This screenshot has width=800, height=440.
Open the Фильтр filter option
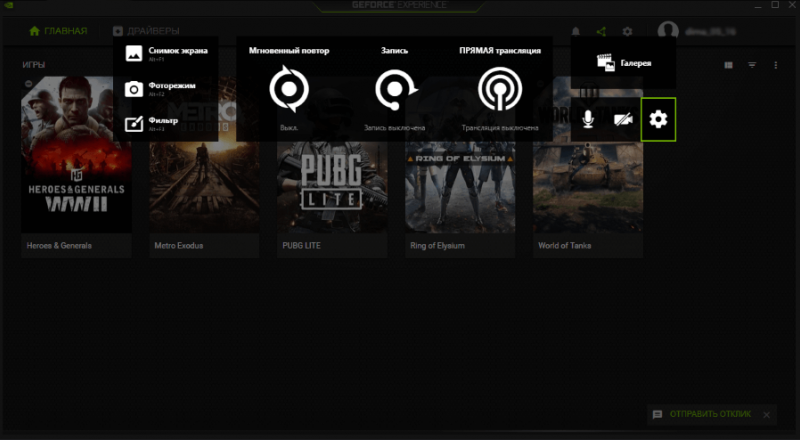[152, 124]
